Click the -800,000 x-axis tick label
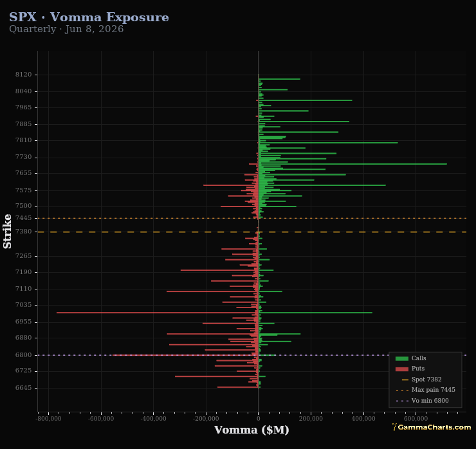Viewport: 476px width, 449px height. [49, 419]
